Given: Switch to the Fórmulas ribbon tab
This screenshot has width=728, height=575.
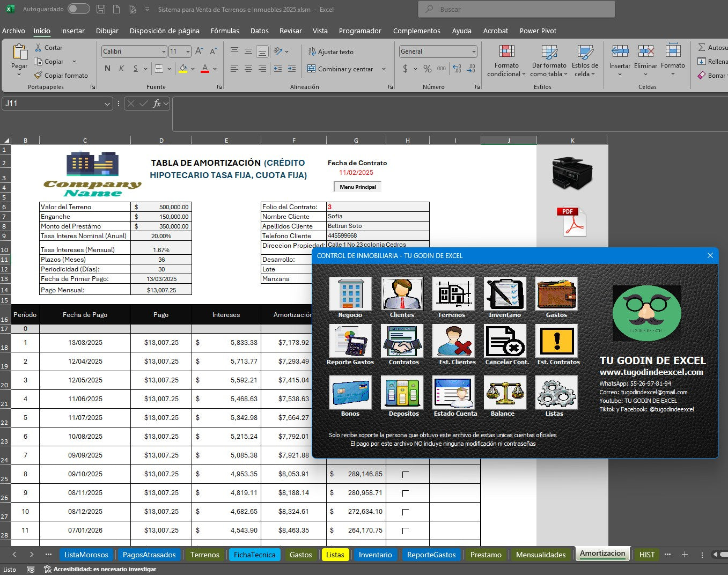Looking at the screenshot, I should [x=225, y=31].
